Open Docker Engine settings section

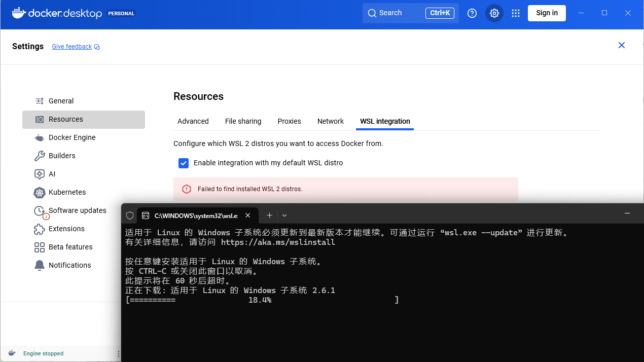(84, 137)
